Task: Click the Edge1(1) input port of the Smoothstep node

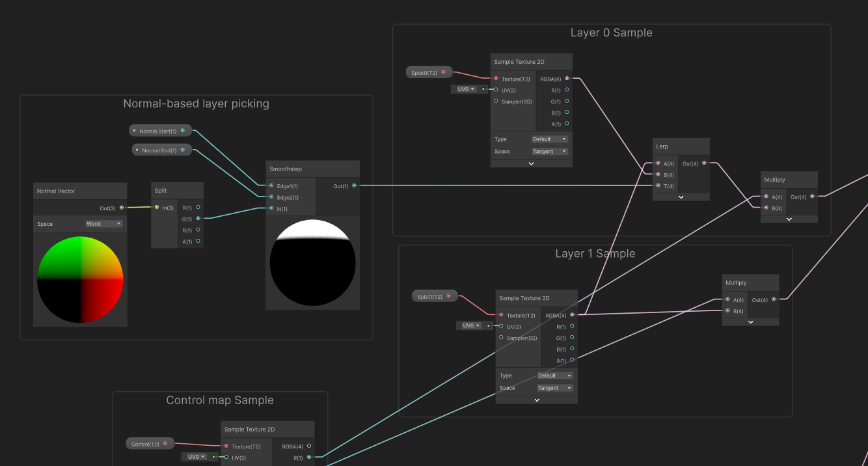Action: 271,185
